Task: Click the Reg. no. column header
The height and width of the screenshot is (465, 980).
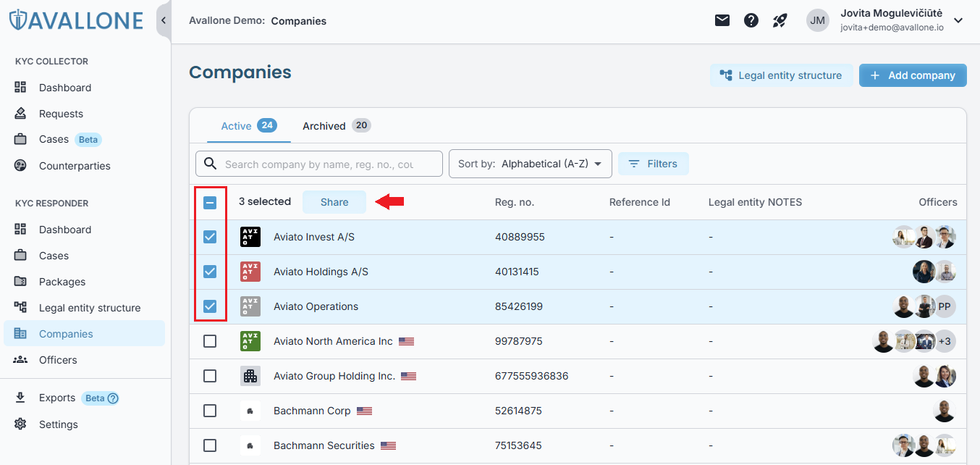Action: [x=515, y=202]
